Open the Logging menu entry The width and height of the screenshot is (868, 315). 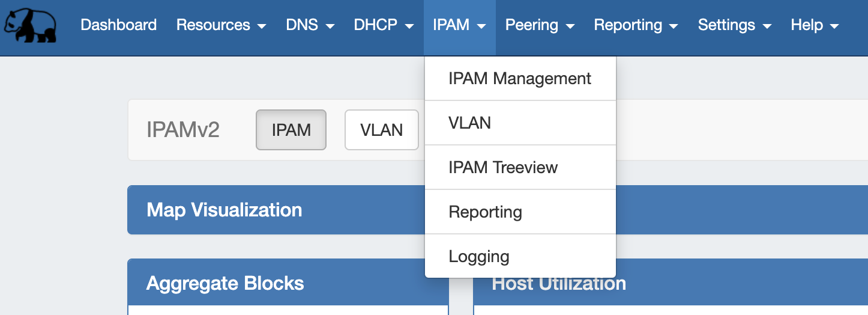[479, 257]
